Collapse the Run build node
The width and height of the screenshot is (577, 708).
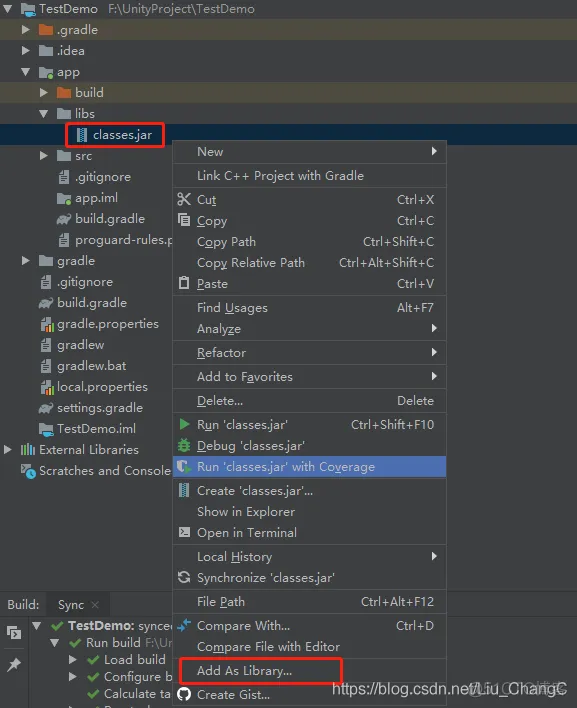click(x=55, y=643)
